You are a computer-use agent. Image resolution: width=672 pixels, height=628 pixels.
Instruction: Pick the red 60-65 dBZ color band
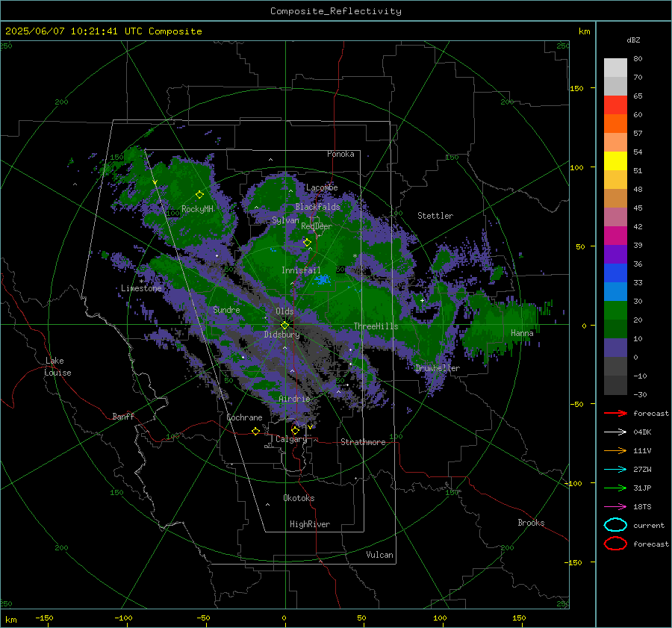pos(615,105)
